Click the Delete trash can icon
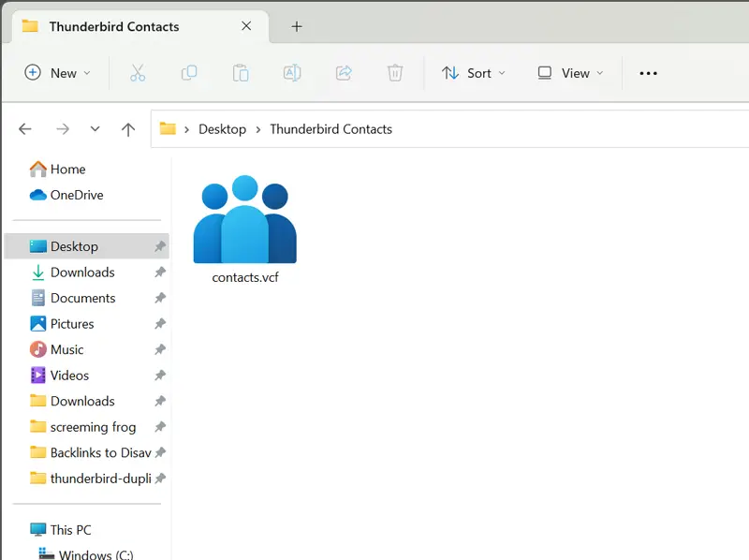Image resolution: width=749 pixels, height=560 pixels. pos(395,73)
